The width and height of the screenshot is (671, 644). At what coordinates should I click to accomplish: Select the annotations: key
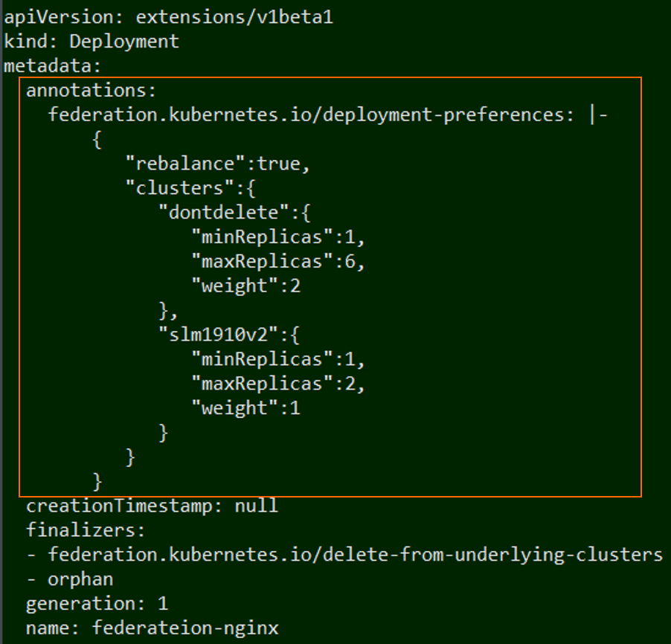pos(91,90)
